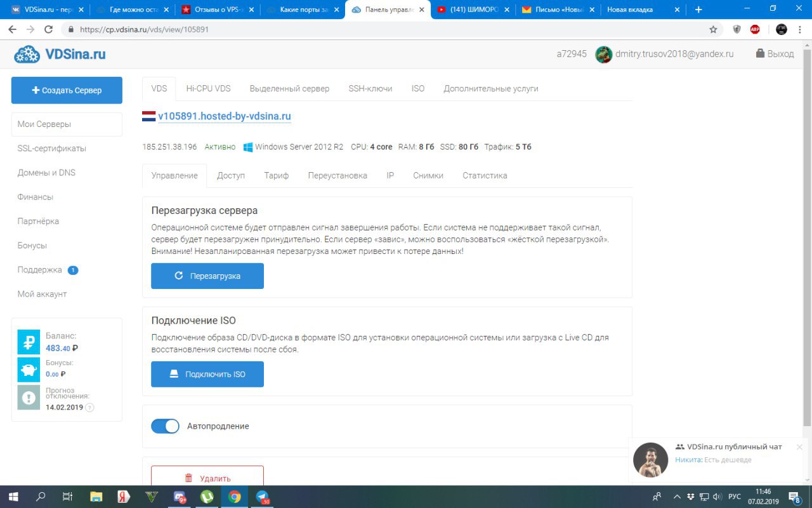Open the Переустановка server tab
812x508 pixels.
337,175
